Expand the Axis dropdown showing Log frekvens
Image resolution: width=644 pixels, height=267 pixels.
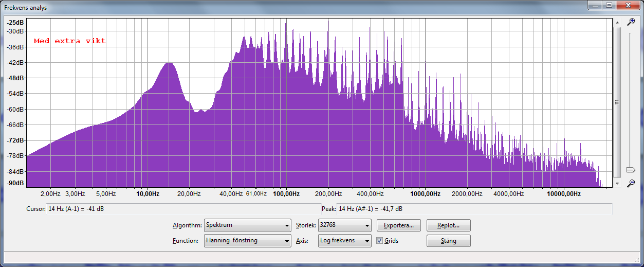pos(344,241)
